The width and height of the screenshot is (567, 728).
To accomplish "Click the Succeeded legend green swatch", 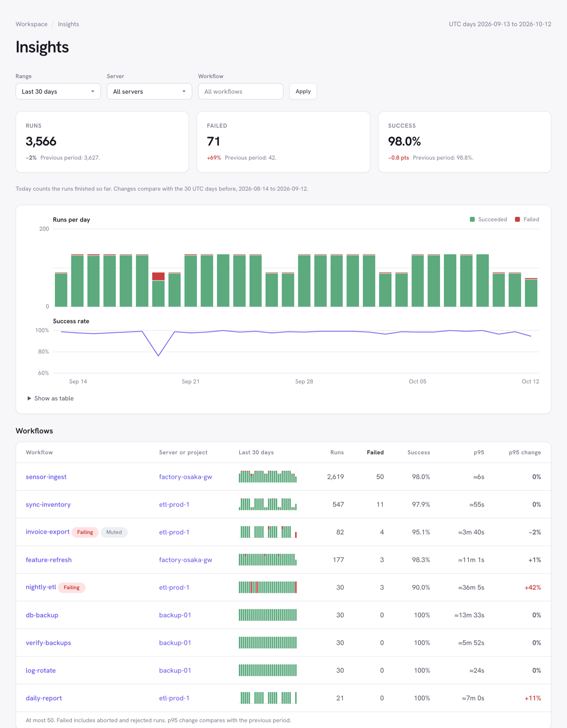I will coord(472,219).
